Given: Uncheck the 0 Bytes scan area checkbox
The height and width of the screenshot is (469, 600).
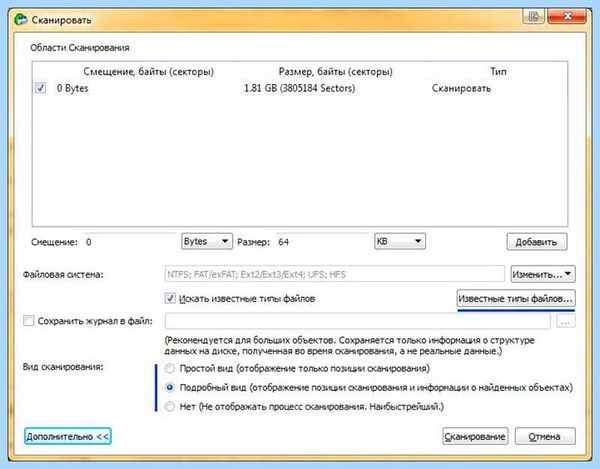Looking at the screenshot, I should point(41,88).
